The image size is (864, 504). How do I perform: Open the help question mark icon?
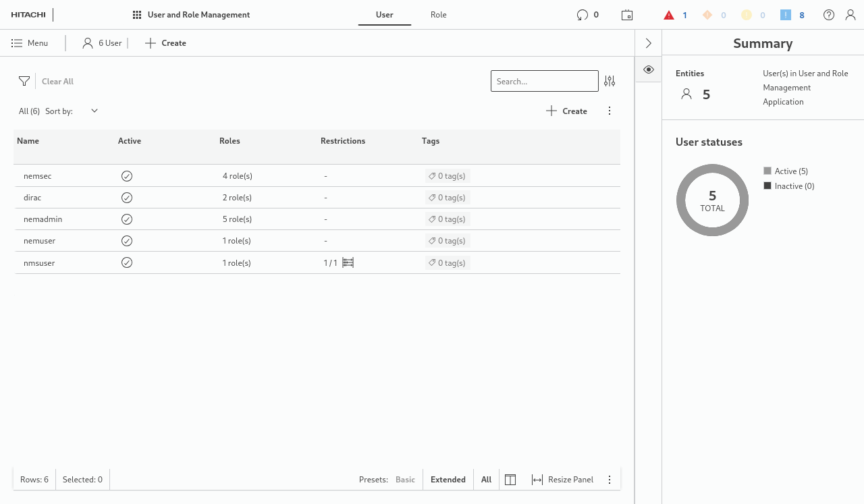[829, 15]
